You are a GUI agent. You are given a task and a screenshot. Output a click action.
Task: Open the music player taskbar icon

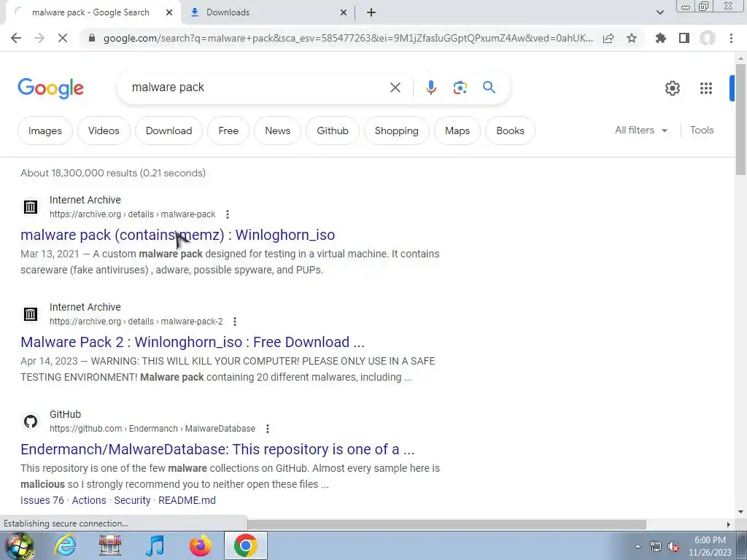(155, 545)
